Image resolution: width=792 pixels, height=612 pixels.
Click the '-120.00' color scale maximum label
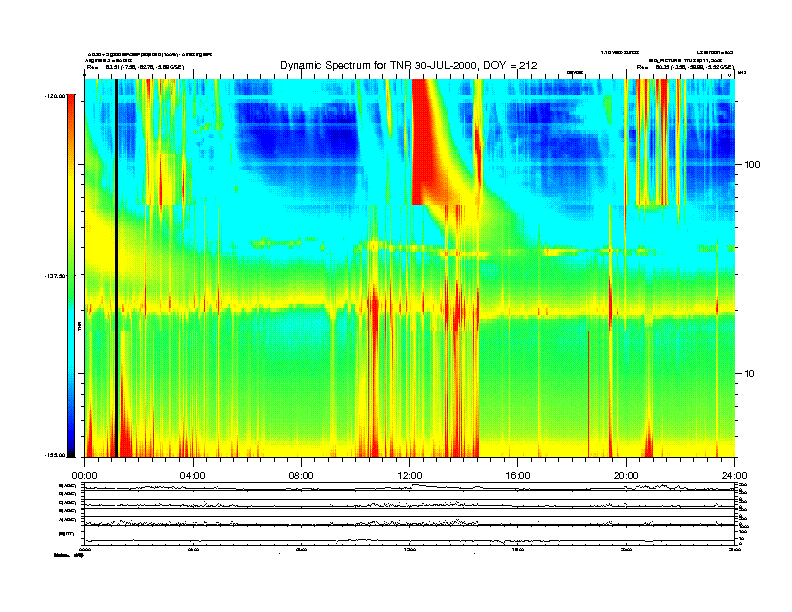coord(55,95)
